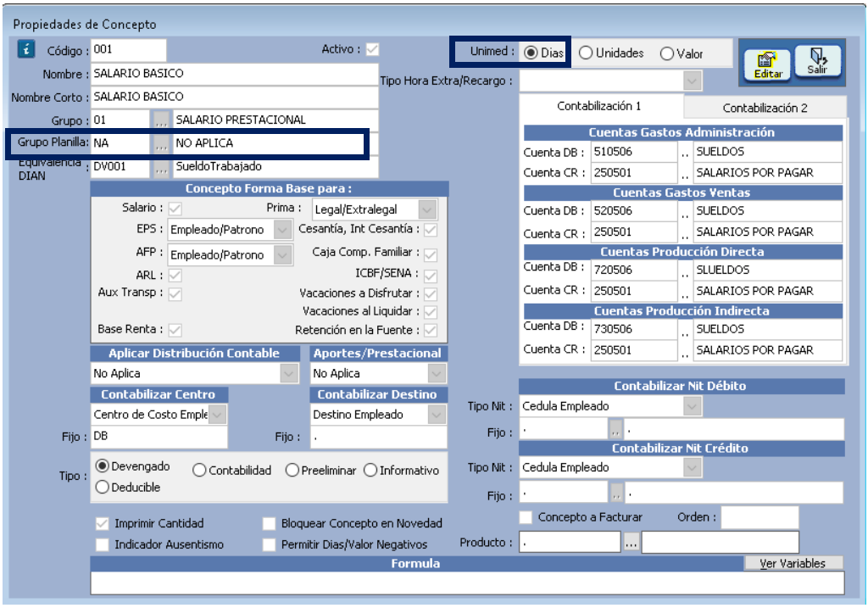Open the AFP Empleado/Patrono dropdown
Viewport: 868px width, 608px height.
[x=282, y=254]
